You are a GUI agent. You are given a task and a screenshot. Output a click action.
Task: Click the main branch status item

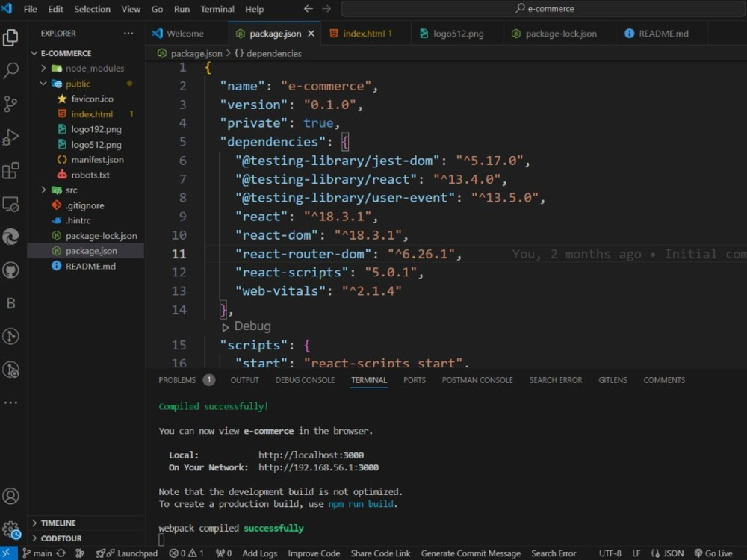point(37,553)
